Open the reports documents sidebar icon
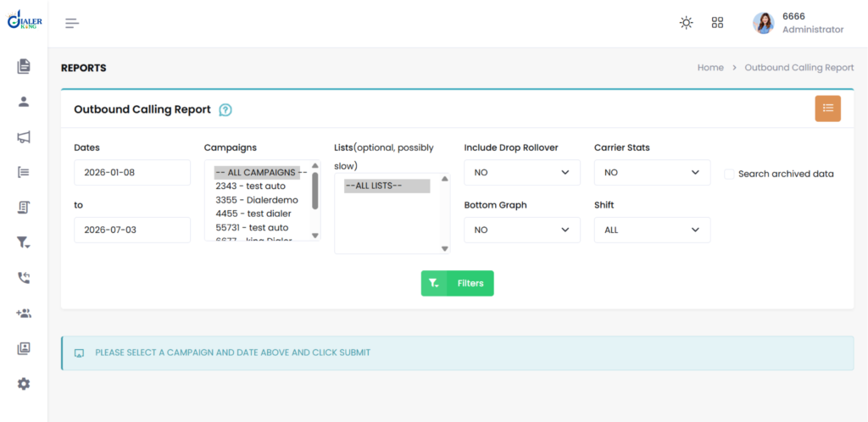The image size is (868, 422). pos(23,66)
